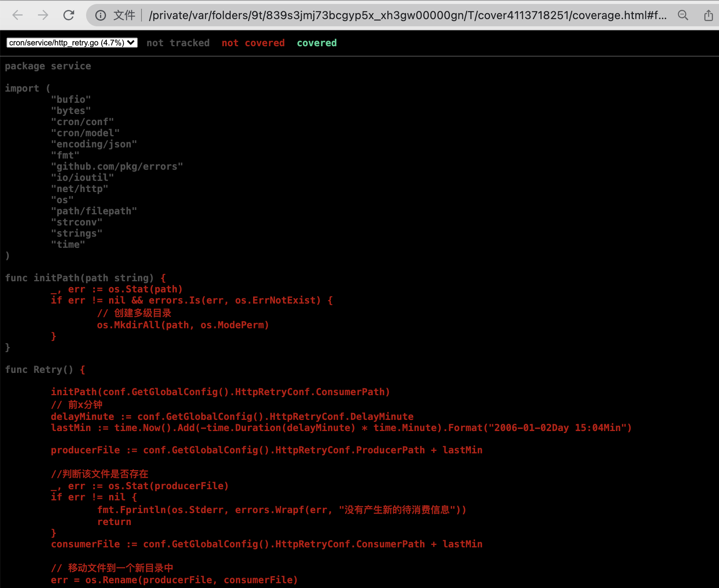
Task: Click the "文件" label in address bar
Action: pos(124,15)
